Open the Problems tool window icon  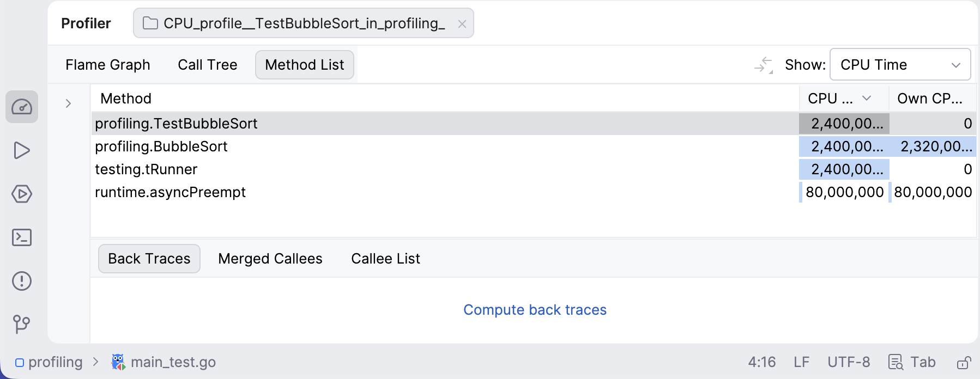pos(22,281)
